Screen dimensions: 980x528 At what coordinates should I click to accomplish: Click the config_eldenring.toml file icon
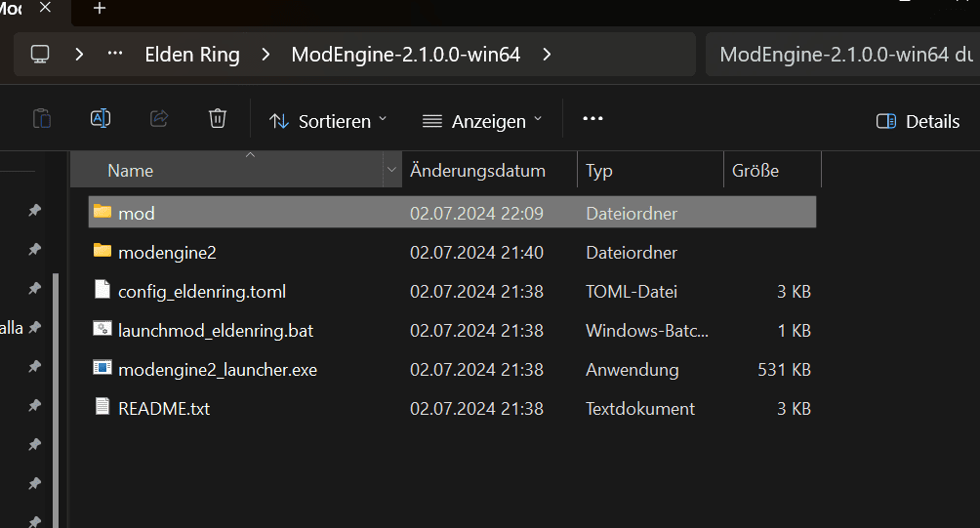[x=102, y=289]
